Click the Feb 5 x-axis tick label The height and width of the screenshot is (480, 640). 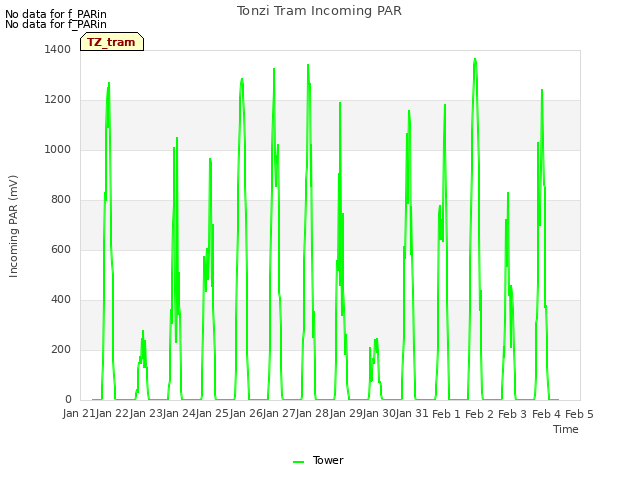click(x=579, y=414)
